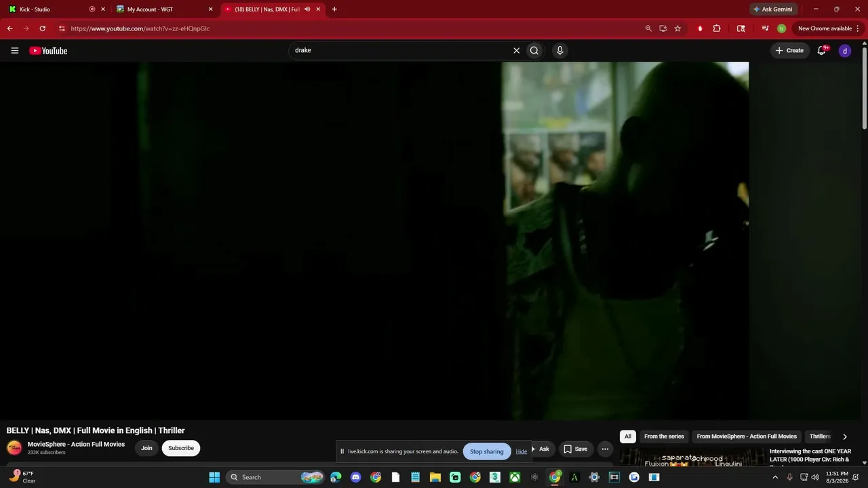Show hidden system tray icons
Screen dimensions: 868x488
pyautogui.click(x=775, y=477)
